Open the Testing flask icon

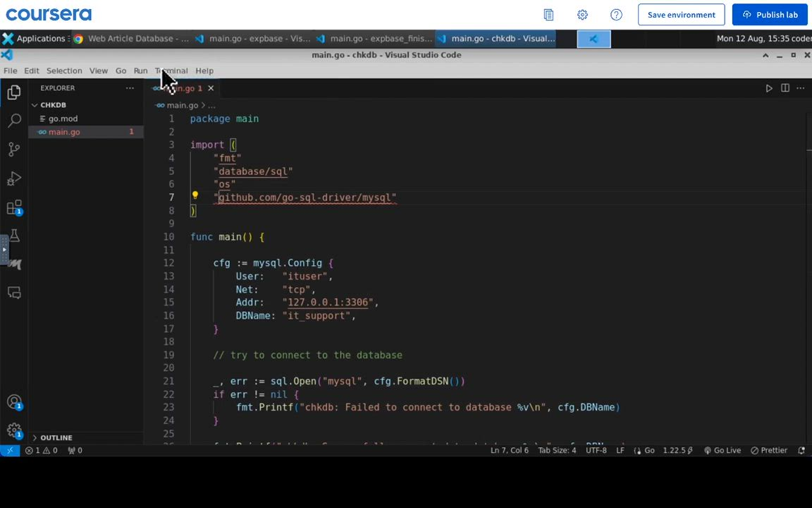tap(14, 236)
